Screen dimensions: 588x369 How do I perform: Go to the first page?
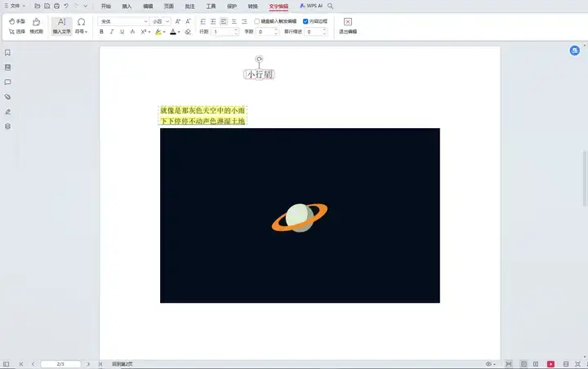pos(21,364)
